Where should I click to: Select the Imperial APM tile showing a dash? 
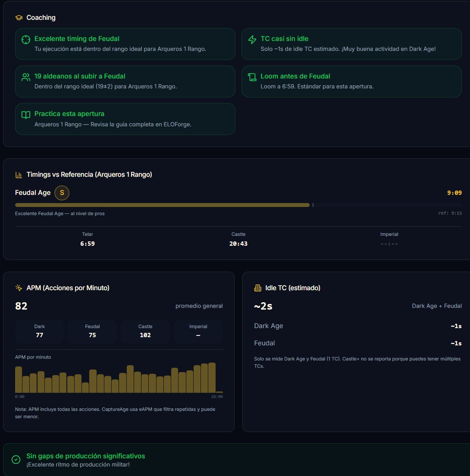click(x=198, y=331)
